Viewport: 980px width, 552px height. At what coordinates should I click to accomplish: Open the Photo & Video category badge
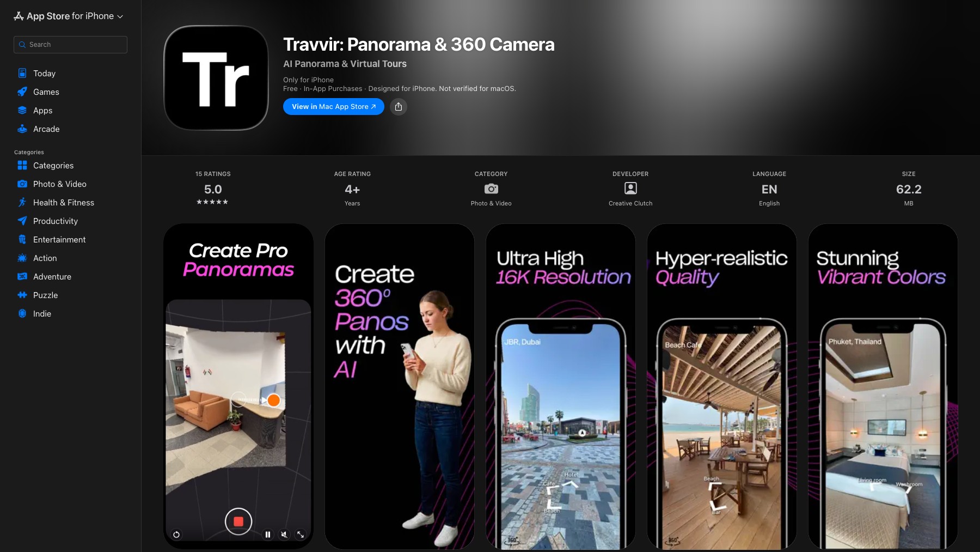click(x=491, y=189)
